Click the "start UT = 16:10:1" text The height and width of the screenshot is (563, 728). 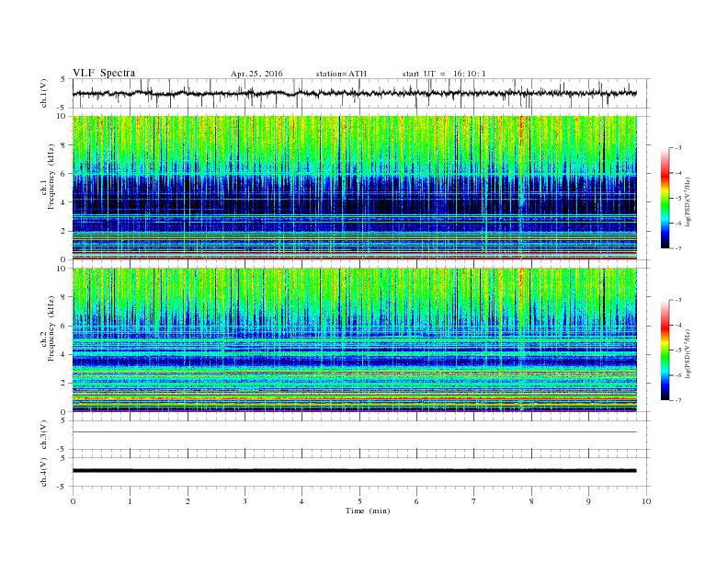[444, 74]
